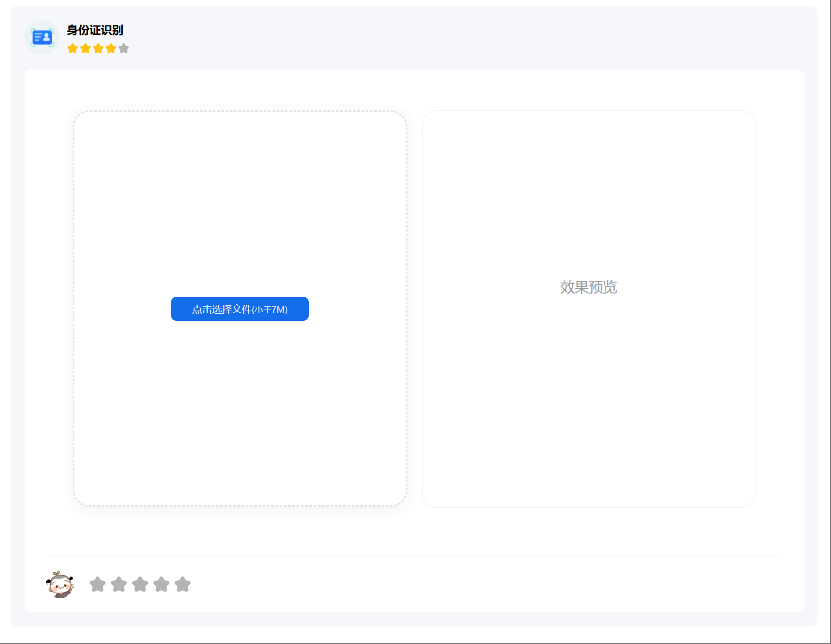Toggle the fourth yellow star in the top rating
Viewport: 831px width, 644px height.
click(x=110, y=48)
